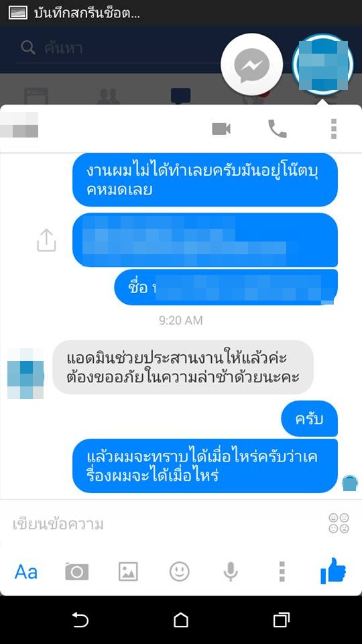Image resolution: width=362 pixels, height=644 pixels.
Task: Record a voice message with the microphone
Action: pos(230,572)
